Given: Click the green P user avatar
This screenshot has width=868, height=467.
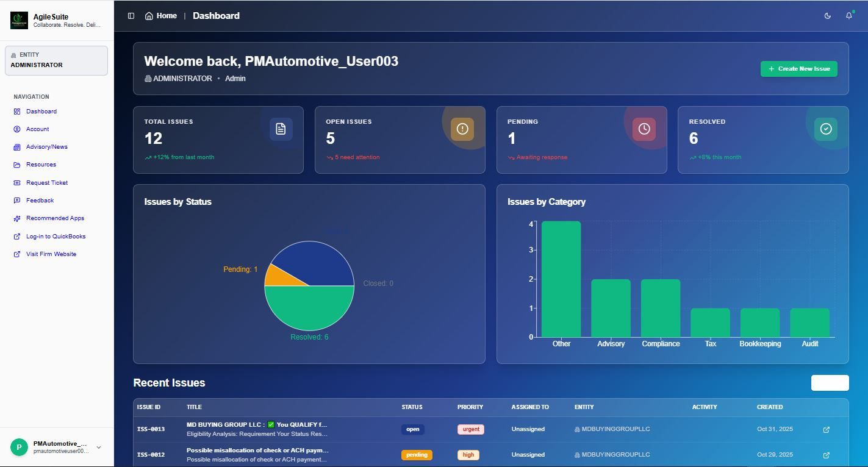Looking at the screenshot, I should [x=19, y=447].
